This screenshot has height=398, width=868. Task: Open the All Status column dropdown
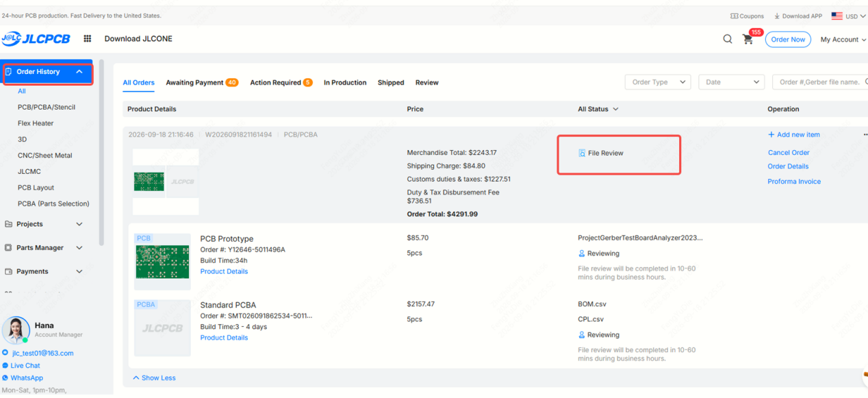598,109
